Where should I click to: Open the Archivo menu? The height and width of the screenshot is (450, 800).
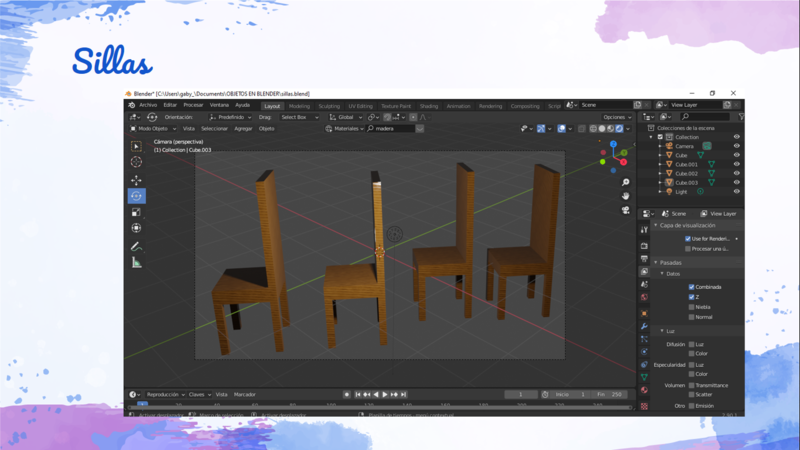(x=148, y=105)
